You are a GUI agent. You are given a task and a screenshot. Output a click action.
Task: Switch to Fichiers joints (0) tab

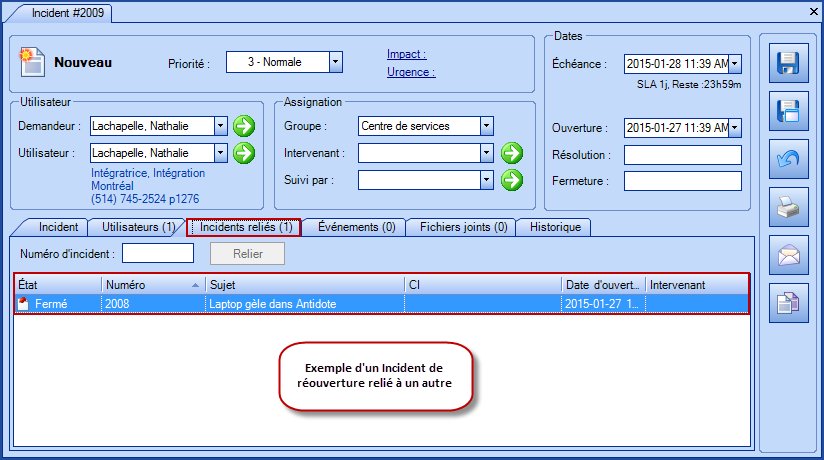click(x=462, y=227)
